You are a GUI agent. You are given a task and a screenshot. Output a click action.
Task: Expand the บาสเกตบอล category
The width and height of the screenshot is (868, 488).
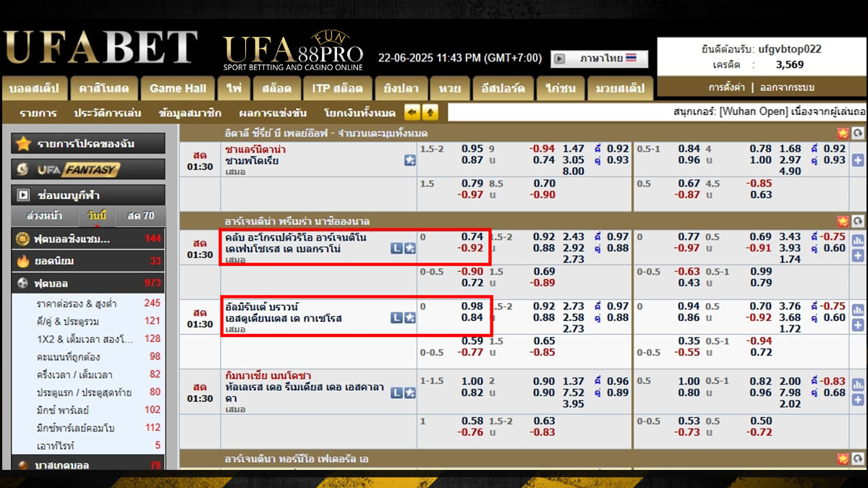pyautogui.click(x=88, y=465)
